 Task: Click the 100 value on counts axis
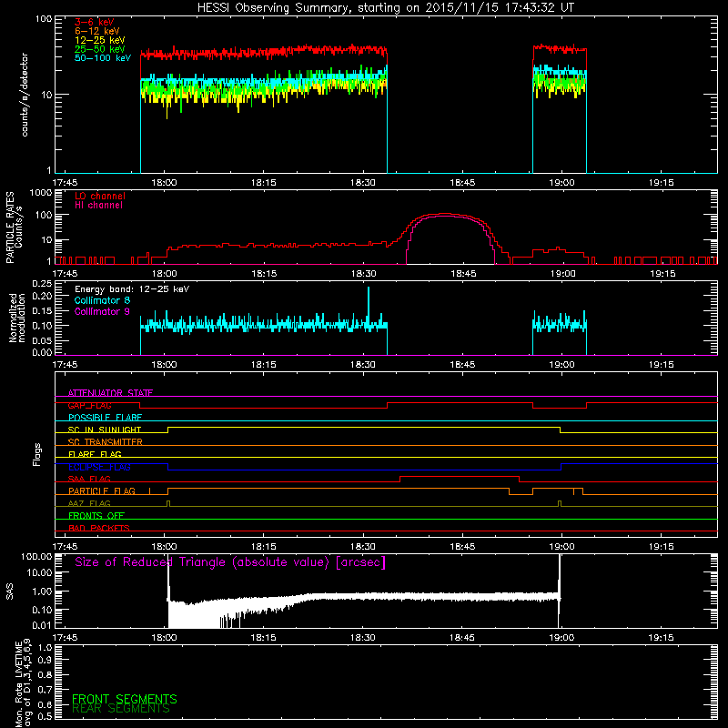click(43, 19)
